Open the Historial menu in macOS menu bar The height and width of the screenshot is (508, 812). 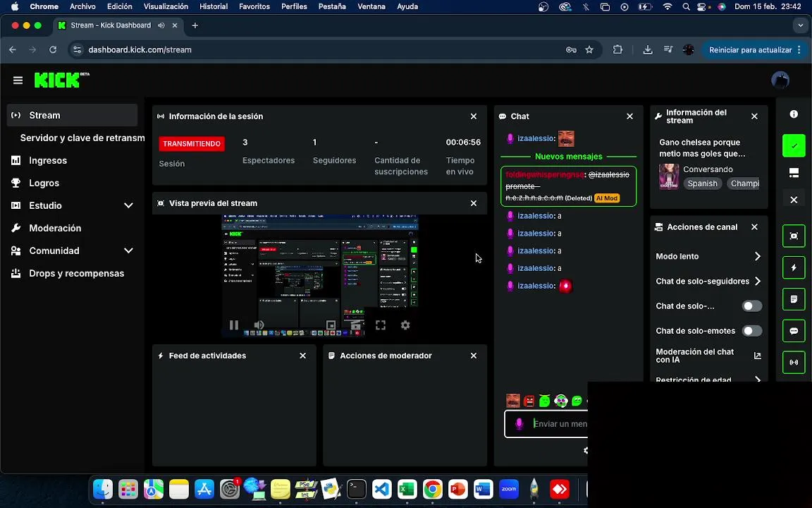coord(214,7)
